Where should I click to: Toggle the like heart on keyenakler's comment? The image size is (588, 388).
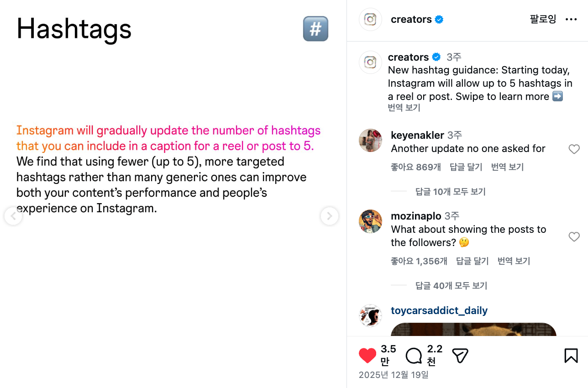(x=574, y=149)
